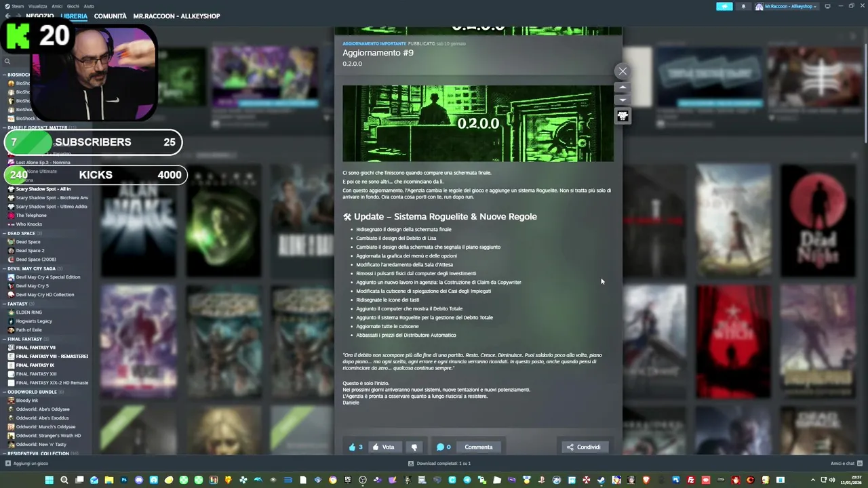Viewport: 868px width, 488px height.
Task: Select FINAL FANTASY XIII in list
Action: click(36, 374)
